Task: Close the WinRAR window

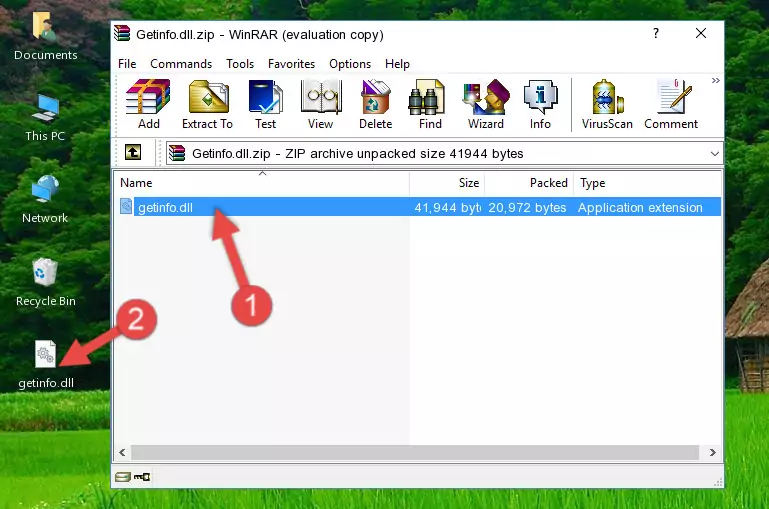Action: tap(701, 33)
